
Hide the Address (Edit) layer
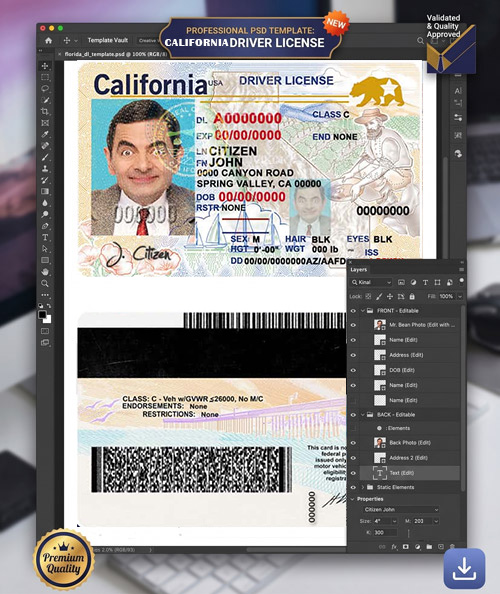pos(353,355)
